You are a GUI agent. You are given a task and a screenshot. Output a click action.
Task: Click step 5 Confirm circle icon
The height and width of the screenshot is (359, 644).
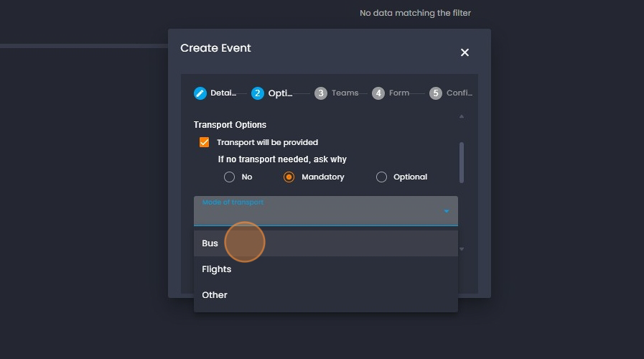tap(436, 93)
